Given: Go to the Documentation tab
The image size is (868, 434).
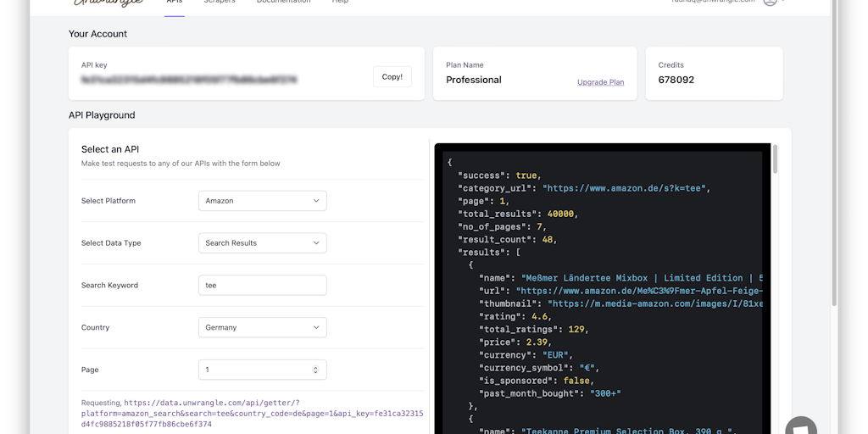Looking at the screenshot, I should click(x=283, y=3).
